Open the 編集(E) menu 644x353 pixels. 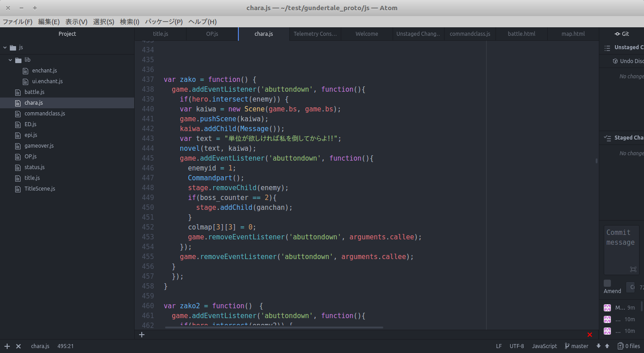coord(49,22)
